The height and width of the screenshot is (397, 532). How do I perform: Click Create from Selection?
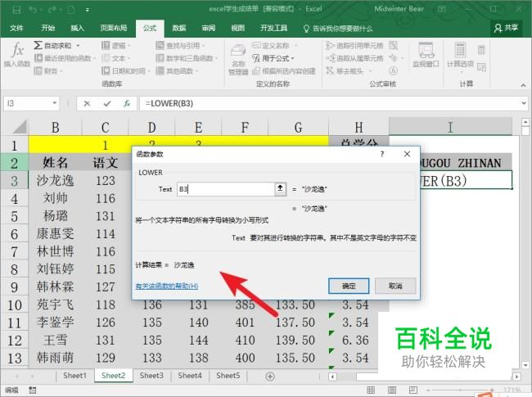point(284,71)
